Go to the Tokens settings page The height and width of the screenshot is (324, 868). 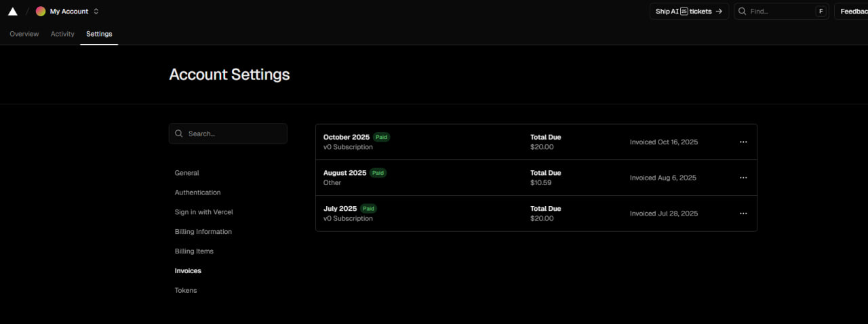tap(186, 290)
